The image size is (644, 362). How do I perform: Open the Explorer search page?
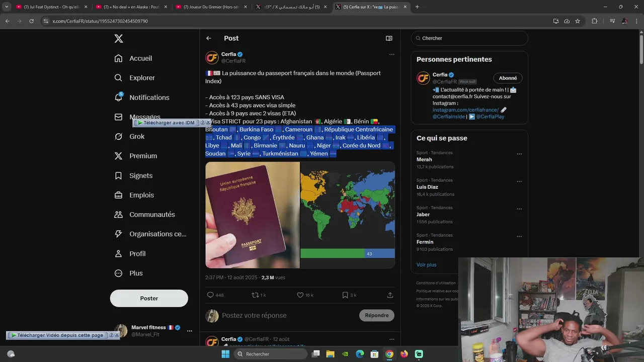coord(135,78)
